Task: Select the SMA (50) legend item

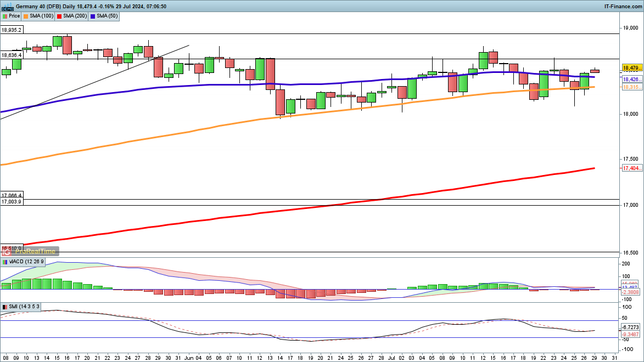Action: click(104, 16)
